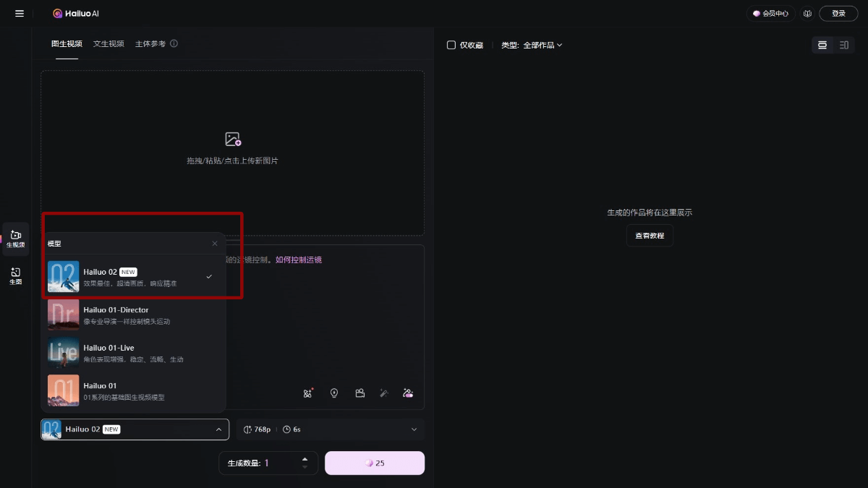868x488 pixels.
Task: Choose the Hailuo 01-Live model
Action: point(134,353)
